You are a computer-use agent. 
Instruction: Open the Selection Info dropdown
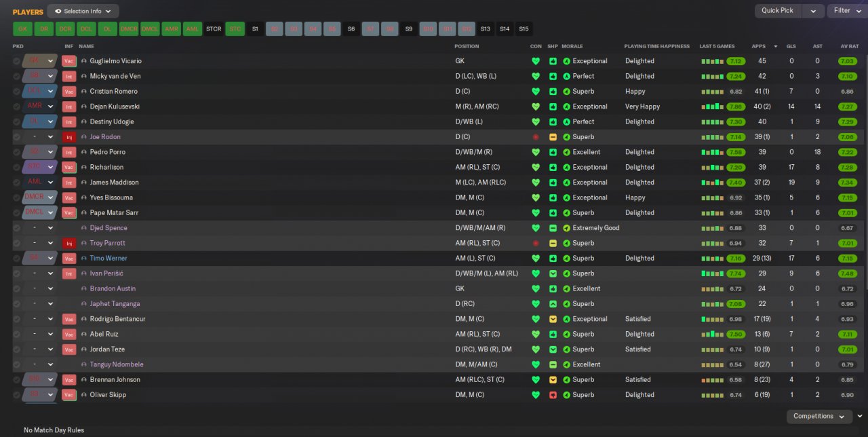pyautogui.click(x=83, y=12)
